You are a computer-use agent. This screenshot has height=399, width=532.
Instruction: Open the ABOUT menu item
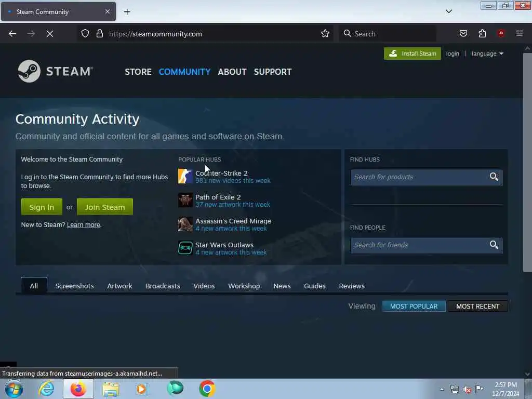(x=232, y=72)
